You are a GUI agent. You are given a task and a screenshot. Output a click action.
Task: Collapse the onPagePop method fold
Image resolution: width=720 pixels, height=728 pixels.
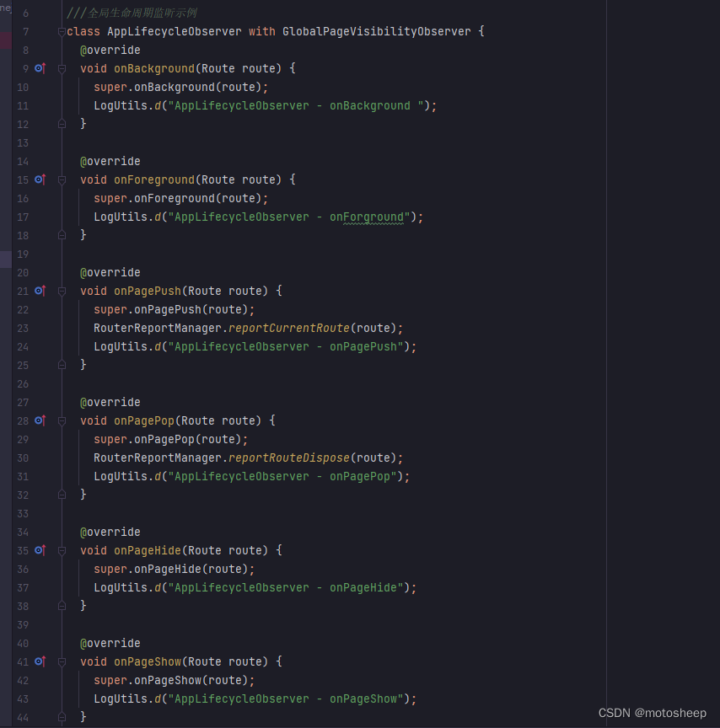point(62,420)
